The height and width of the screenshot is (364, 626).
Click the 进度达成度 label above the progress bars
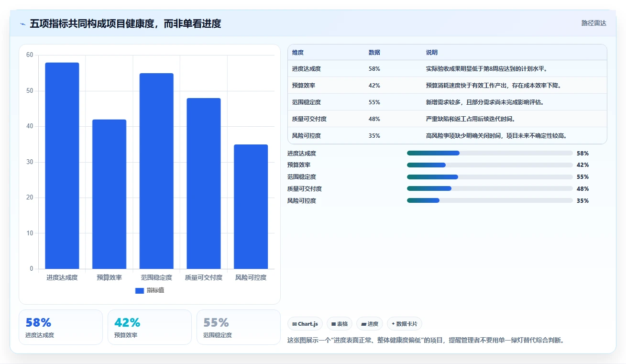(x=302, y=154)
